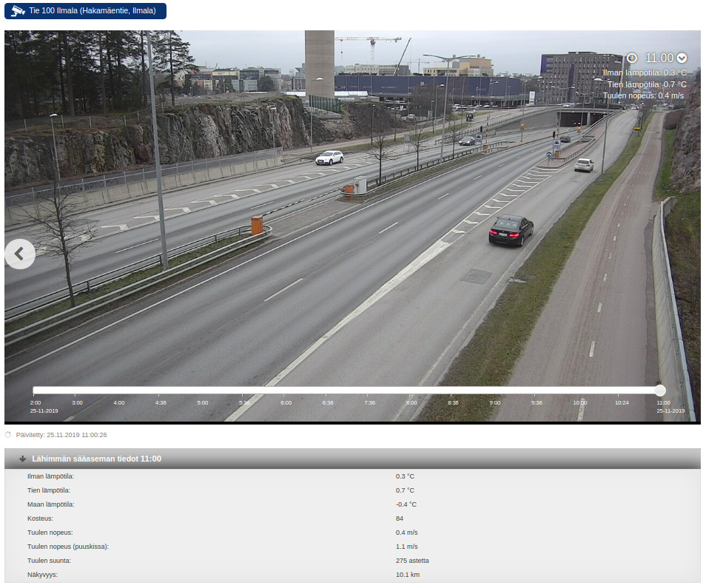Viewport: 706px width, 588px height.
Task: Click the loading spinner next to Päivitetty
Action: [x=8, y=435]
